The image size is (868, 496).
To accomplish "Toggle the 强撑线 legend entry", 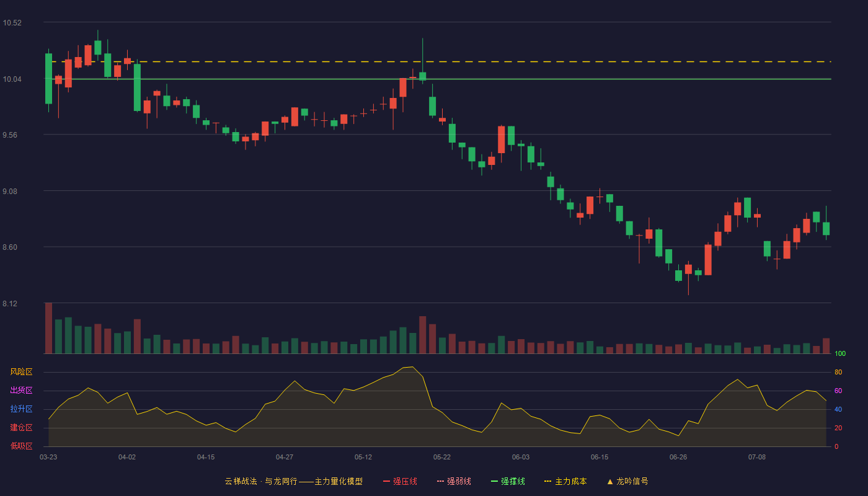I will (508, 481).
